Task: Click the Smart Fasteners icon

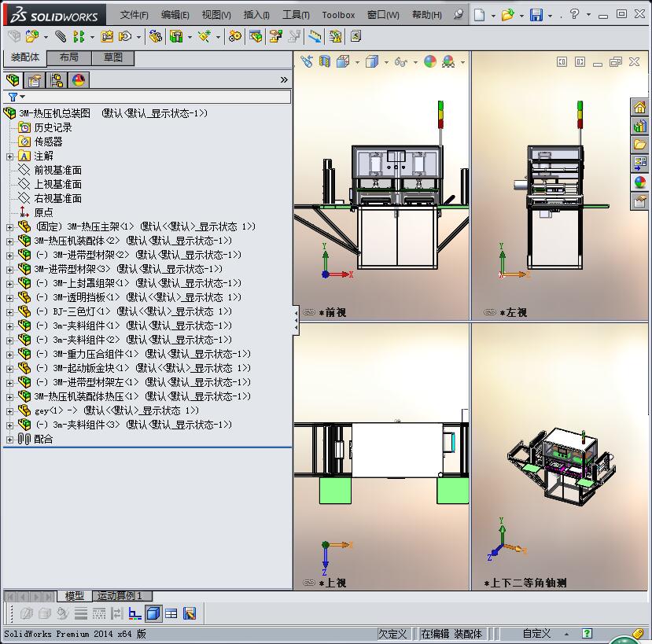Action: pos(107,37)
